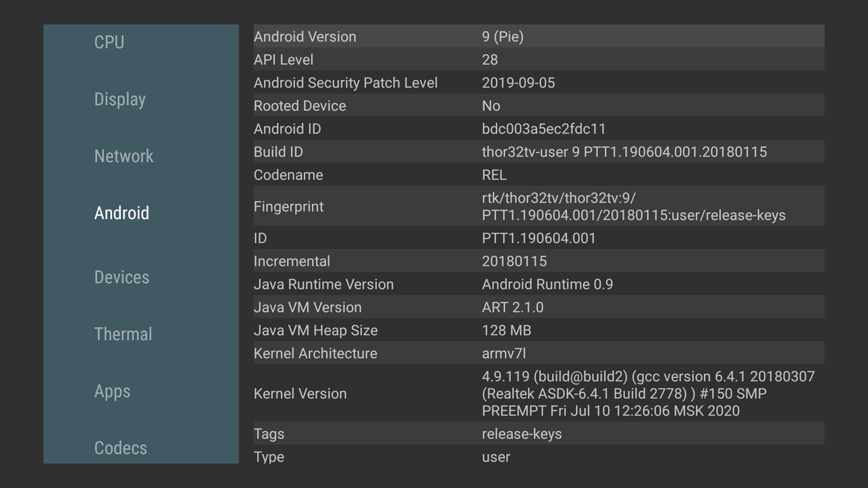Click the Java VM Heap Size label
The width and height of the screenshot is (868, 488).
coord(315,330)
